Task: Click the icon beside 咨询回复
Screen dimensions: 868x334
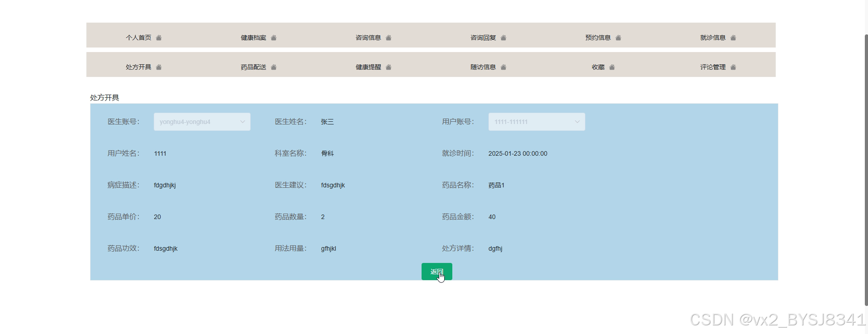Action: click(503, 38)
